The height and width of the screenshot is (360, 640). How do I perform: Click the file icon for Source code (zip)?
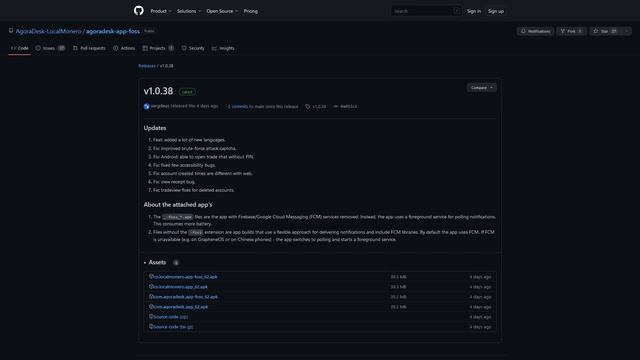pos(151,316)
